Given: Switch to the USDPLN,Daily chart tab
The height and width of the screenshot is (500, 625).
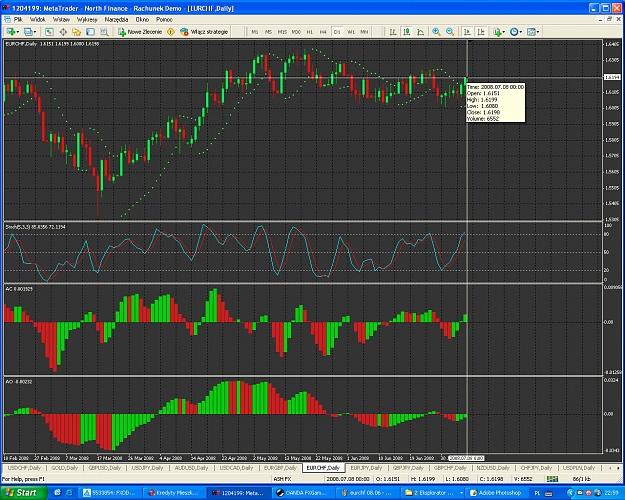Looking at the screenshot, I should pyautogui.click(x=578, y=468).
